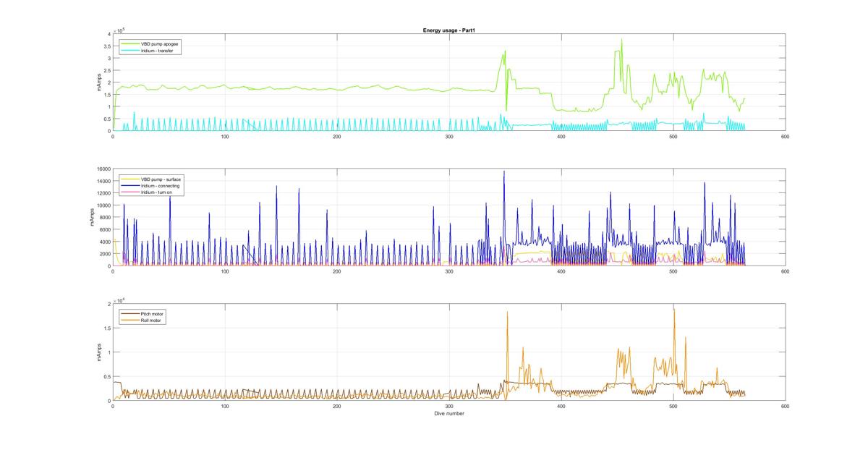Click the 'mAmps' y-axis label of the top plot
Viewport: 868px width, 450px height.
[x=99, y=82]
